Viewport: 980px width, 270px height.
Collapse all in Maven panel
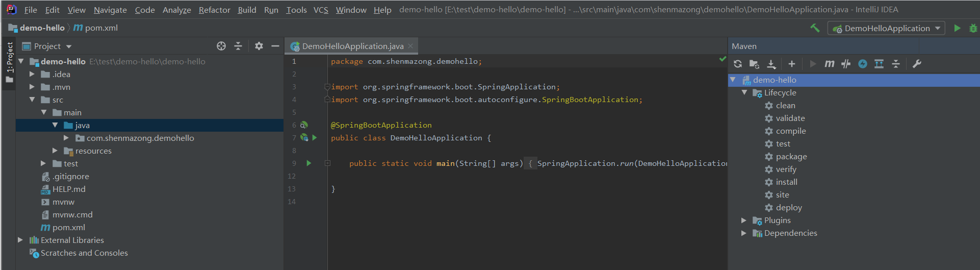point(896,64)
